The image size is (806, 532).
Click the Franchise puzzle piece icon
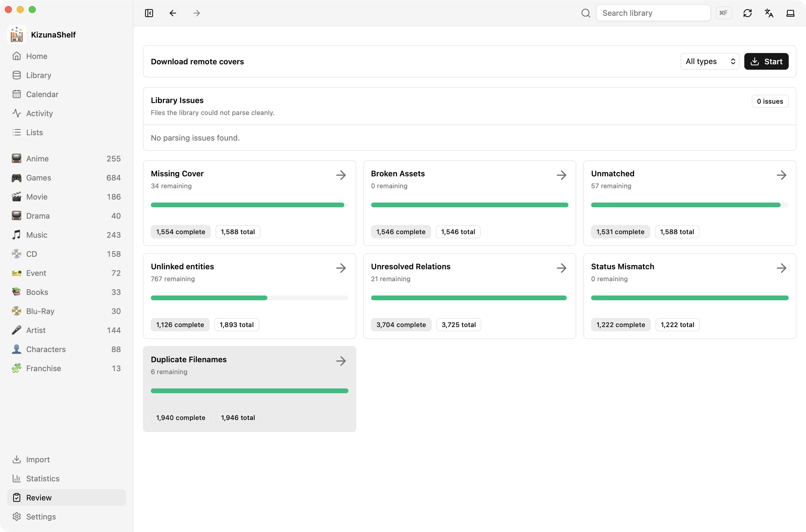coord(16,368)
